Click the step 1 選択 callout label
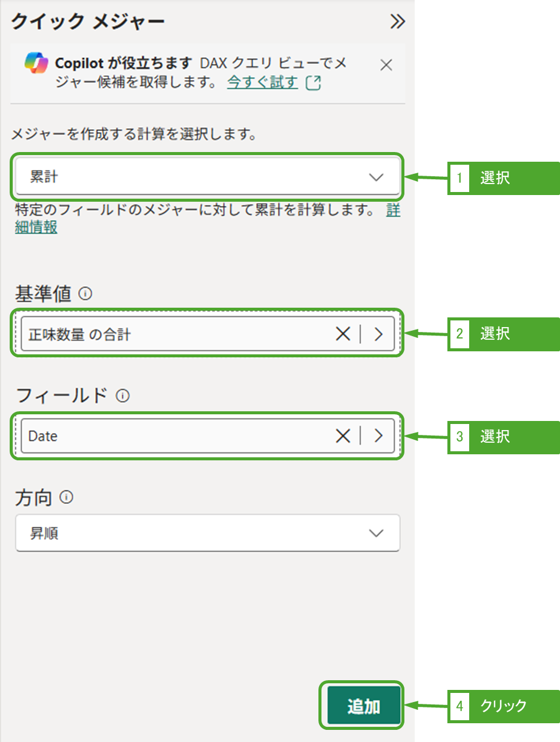The width and height of the screenshot is (560, 742). click(x=495, y=178)
